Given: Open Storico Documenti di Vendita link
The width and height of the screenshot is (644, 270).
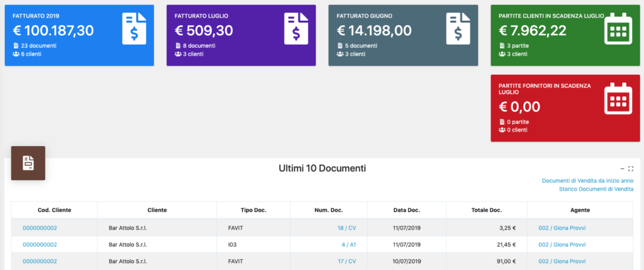Looking at the screenshot, I should (596, 189).
